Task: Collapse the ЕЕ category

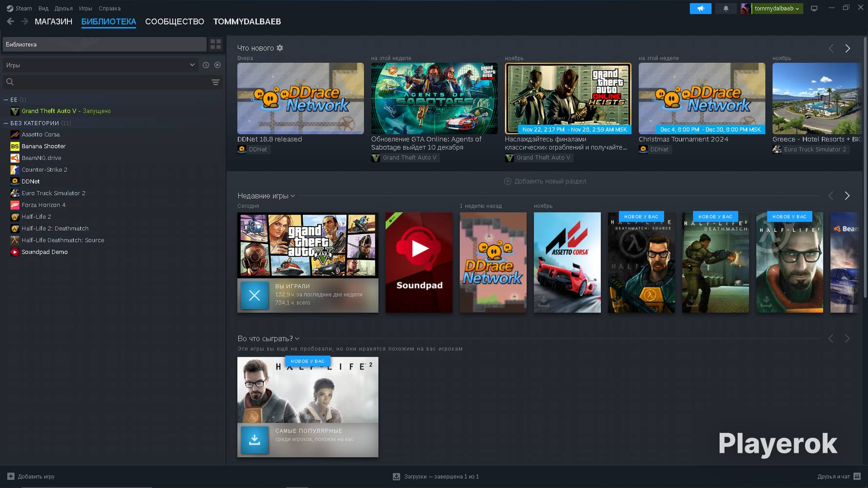Action: [x=6, y=100]
